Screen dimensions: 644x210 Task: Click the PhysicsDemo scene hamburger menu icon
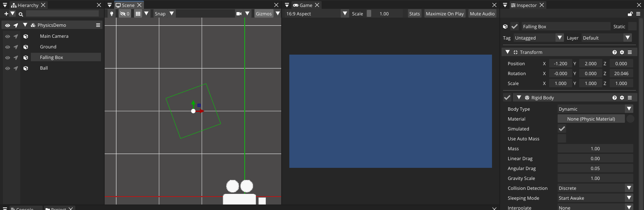pos(98,25)
